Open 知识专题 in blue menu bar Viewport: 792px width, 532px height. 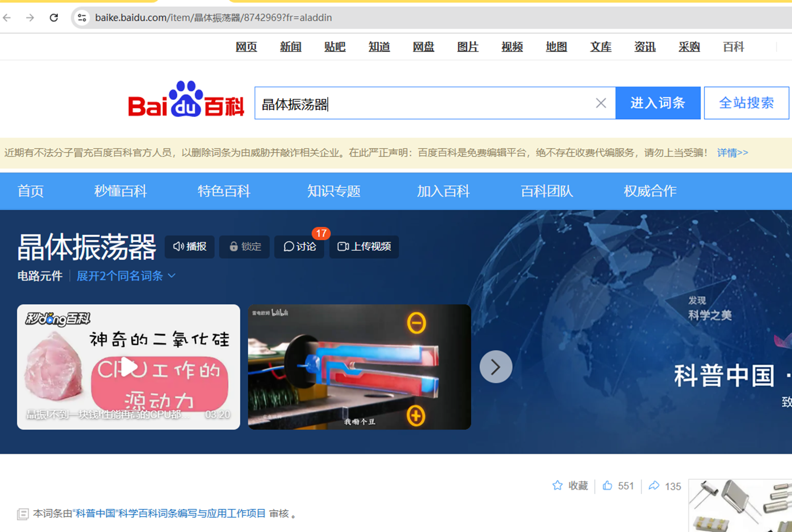pyautogui.click(x=334, y=191)
